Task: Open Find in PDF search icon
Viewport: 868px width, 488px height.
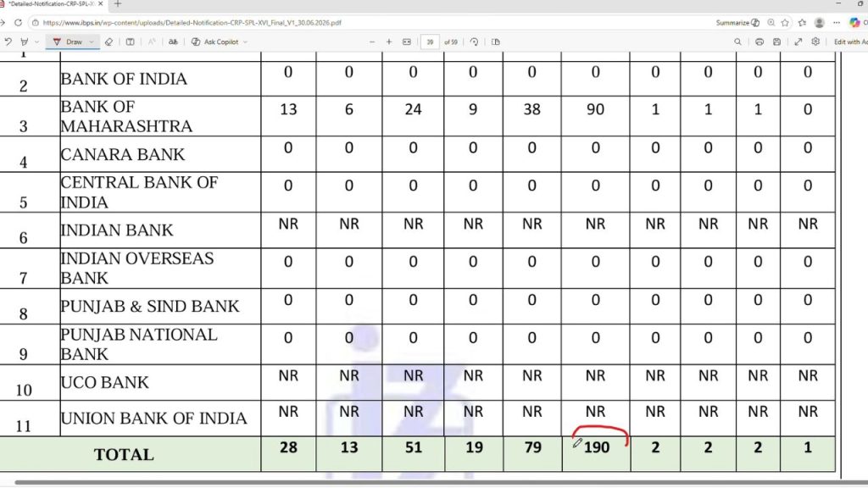Action: pyautogui.click(x=738, y=42)
